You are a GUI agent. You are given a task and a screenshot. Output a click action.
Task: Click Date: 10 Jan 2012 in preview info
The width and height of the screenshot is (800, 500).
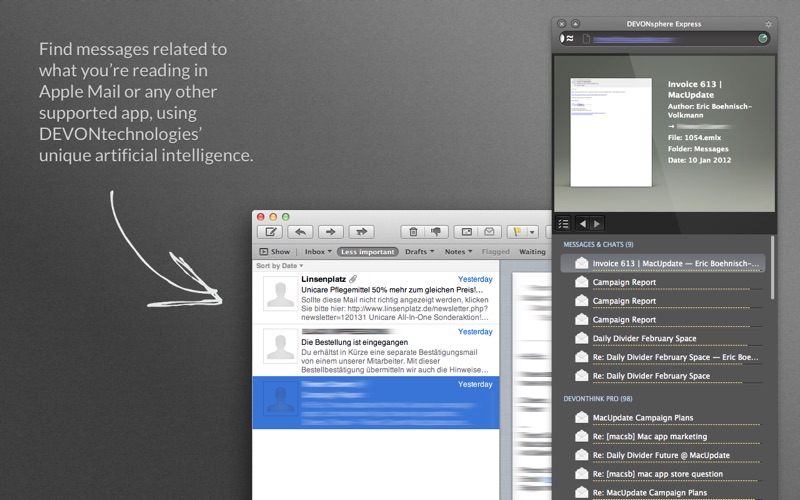pyautogui.click(x=699, y=160)
